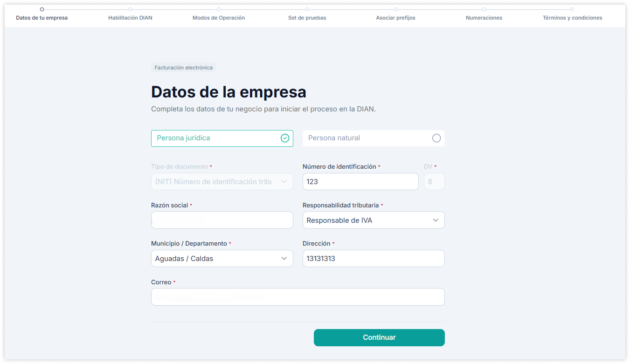Select the Persona jurídica option
630x364 pixels.
[222, 138]
